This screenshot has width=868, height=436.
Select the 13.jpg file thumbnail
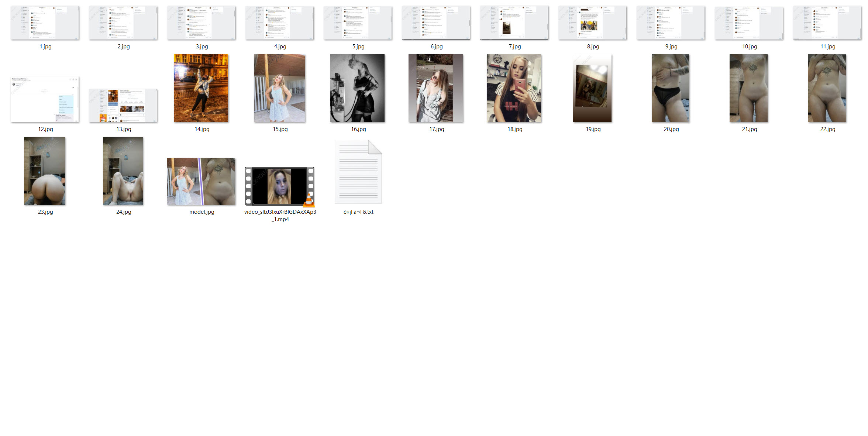[123, 106]
